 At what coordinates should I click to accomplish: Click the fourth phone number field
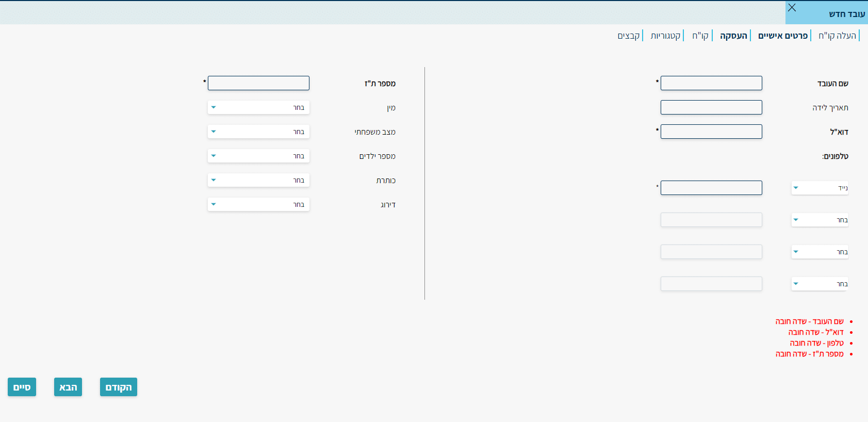tap(711, 284)
